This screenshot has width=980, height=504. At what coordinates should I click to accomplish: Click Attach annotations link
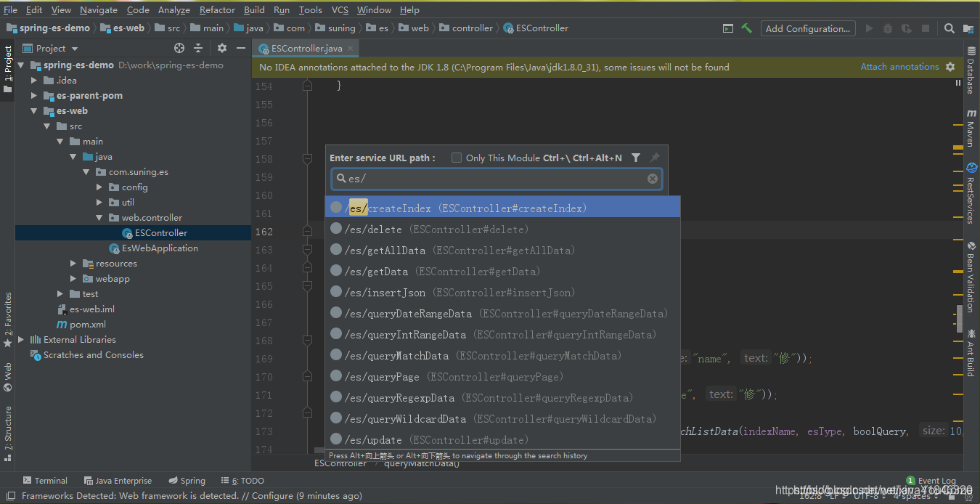(x=899, y=67)
